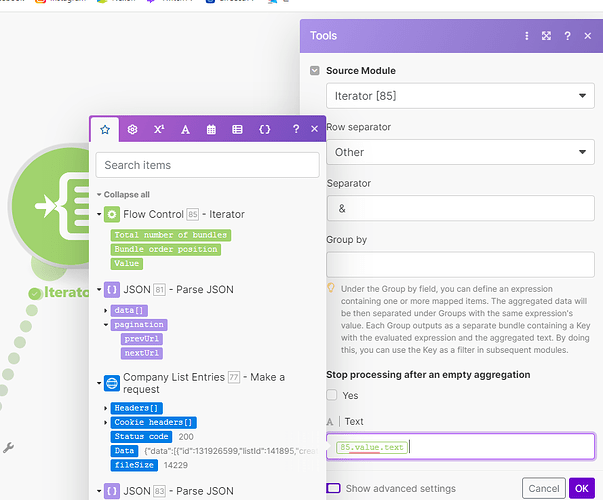This screenshot has width=603, height=500.
Task: Open custom variables braces tab
Action: pos(264,129)
